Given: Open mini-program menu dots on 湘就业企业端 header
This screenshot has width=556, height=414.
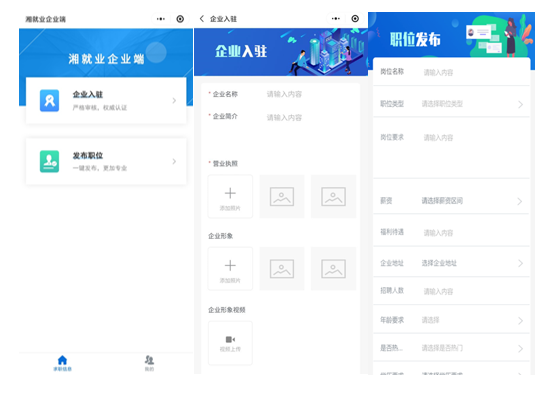Looking at the screenshot, I should click(x=161, y=19).
